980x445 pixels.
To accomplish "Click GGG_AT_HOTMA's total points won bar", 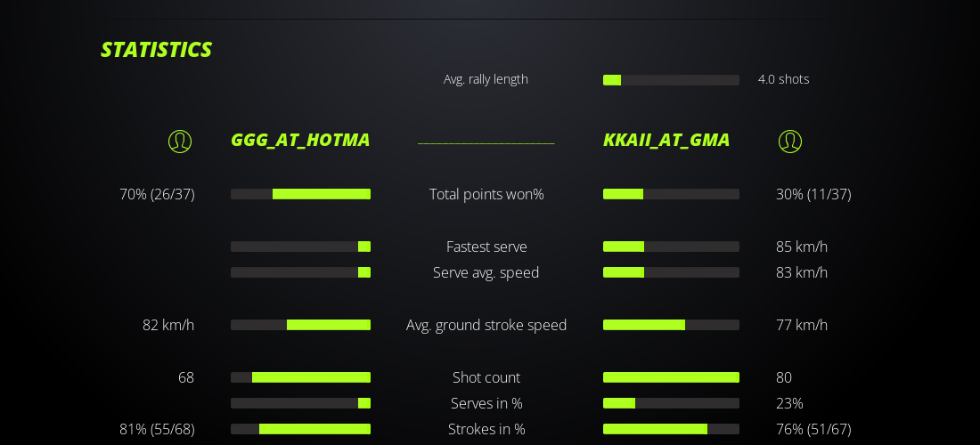I will (x=300, y=194).
